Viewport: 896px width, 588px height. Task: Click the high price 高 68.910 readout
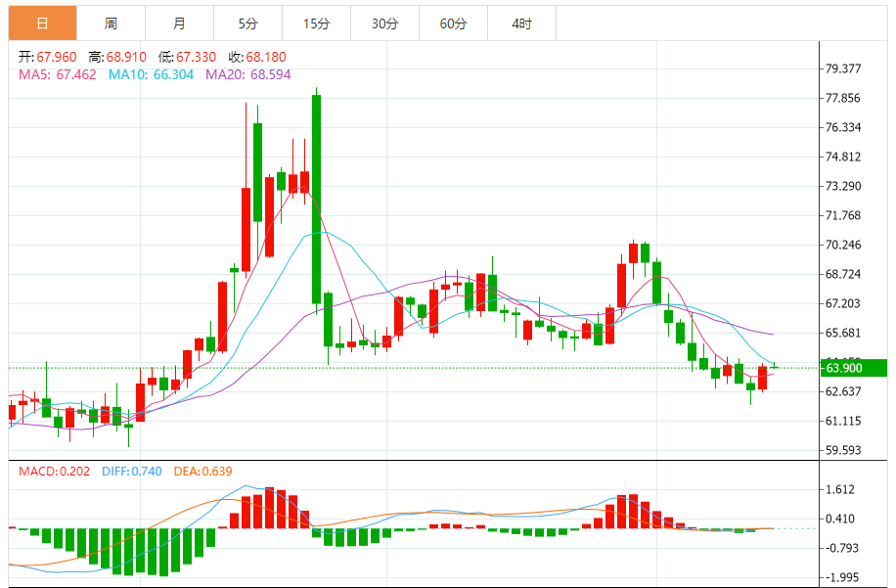point(117,57)
